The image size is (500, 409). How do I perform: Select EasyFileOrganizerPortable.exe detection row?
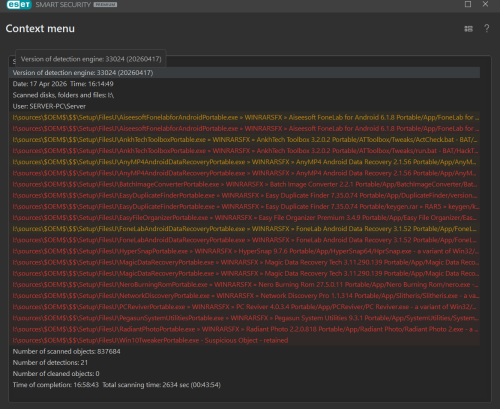[244, 218]
